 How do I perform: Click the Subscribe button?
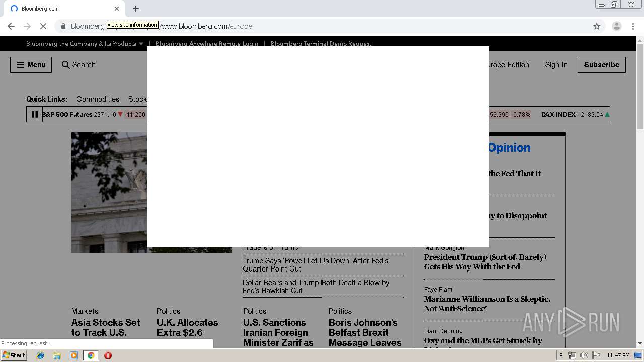click(x=602, y=65)
